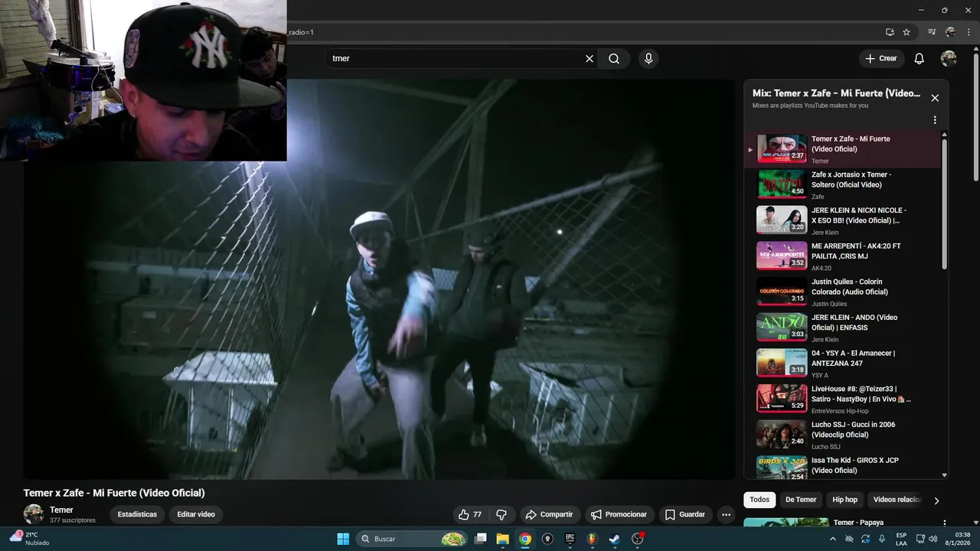Click the Compartir share button
Viewport: 980px width, 551px height.
(x=550, y=514)
